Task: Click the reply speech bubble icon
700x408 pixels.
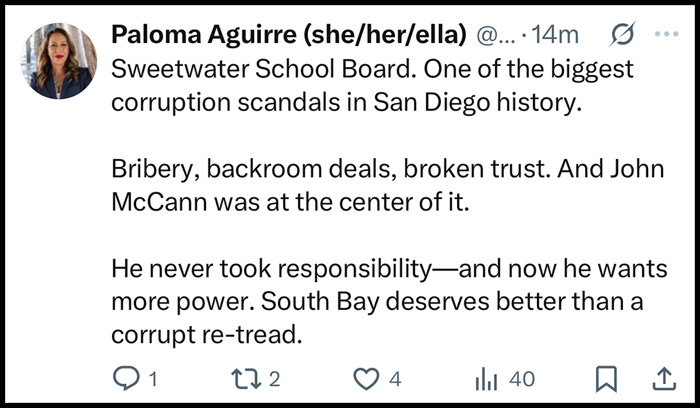Action: pyautogui.click(x=126, y=379)
